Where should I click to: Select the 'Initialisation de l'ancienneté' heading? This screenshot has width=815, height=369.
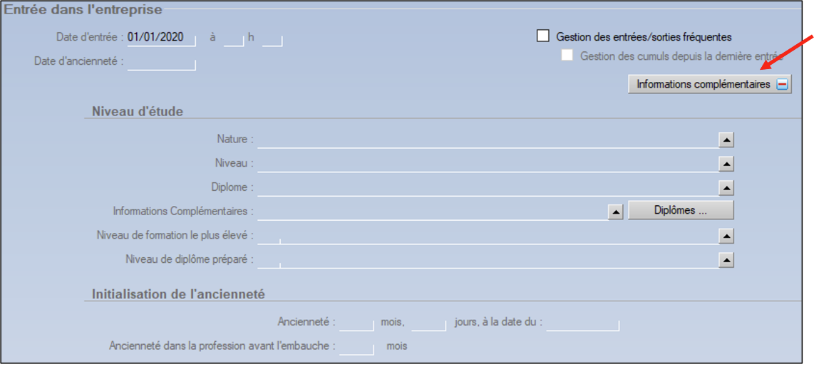pyautogui.click(x=178, y=294)
